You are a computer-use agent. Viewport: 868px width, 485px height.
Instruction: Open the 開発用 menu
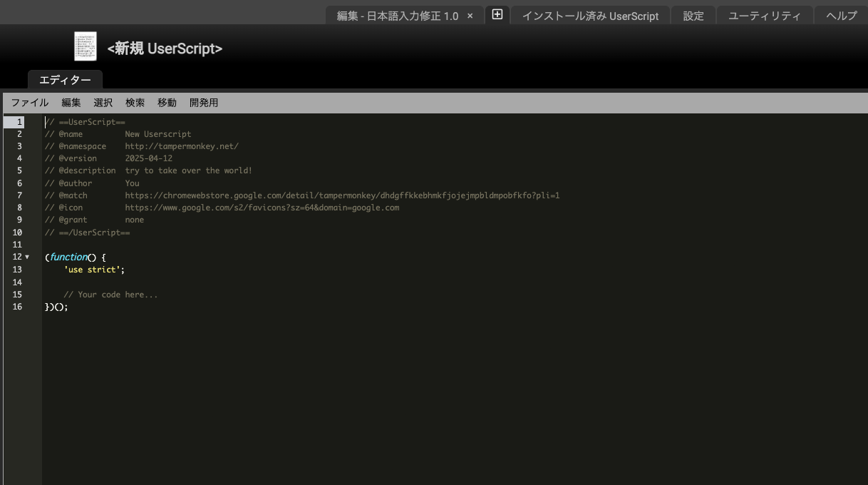point(204,103)
